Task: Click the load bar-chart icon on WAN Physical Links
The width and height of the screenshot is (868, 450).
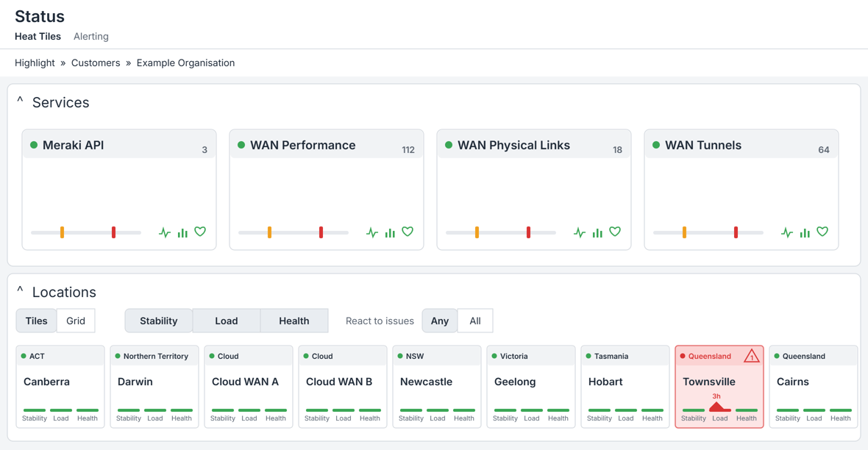Action: coord(597,232)
